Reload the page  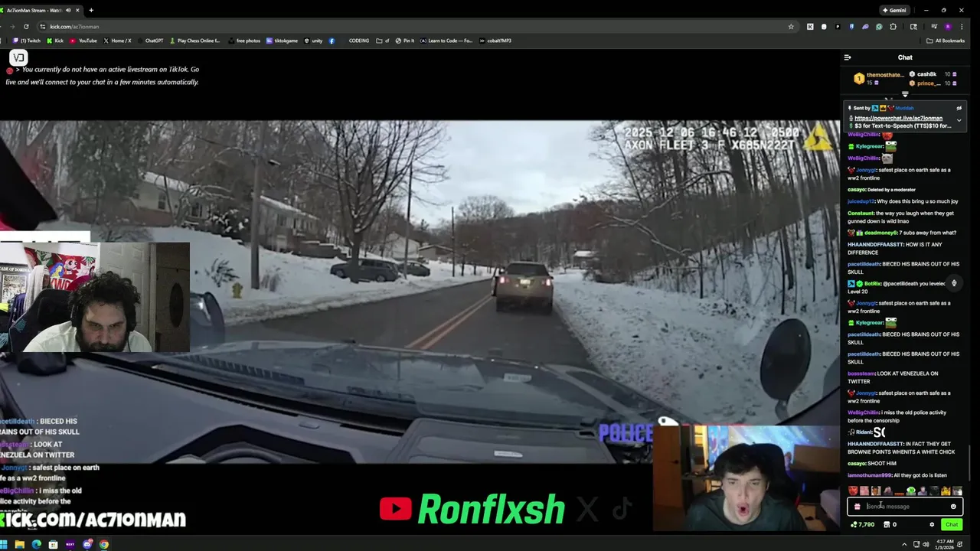(26, 27)
